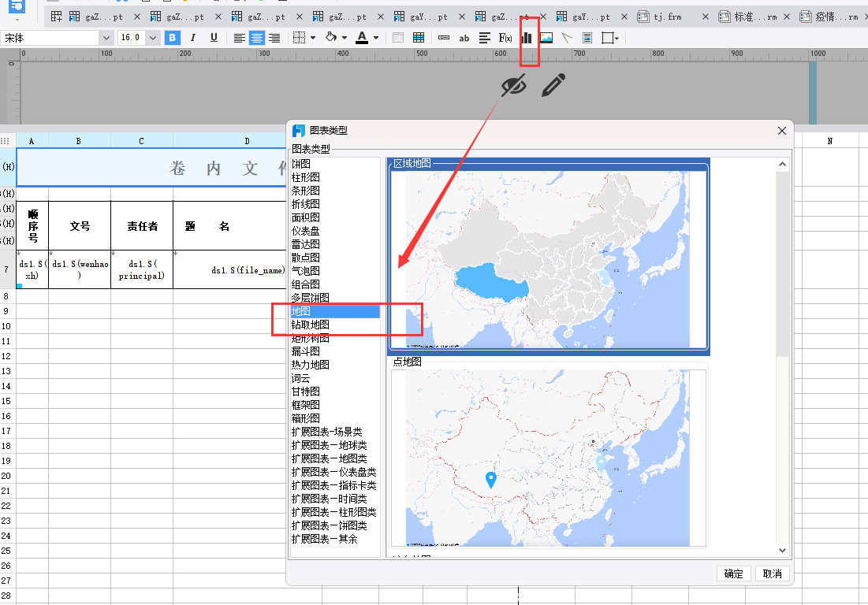This screenshot has width=868, height=605.
Task: Click the preview scroll-down arrow
Action: click(782, 551)
